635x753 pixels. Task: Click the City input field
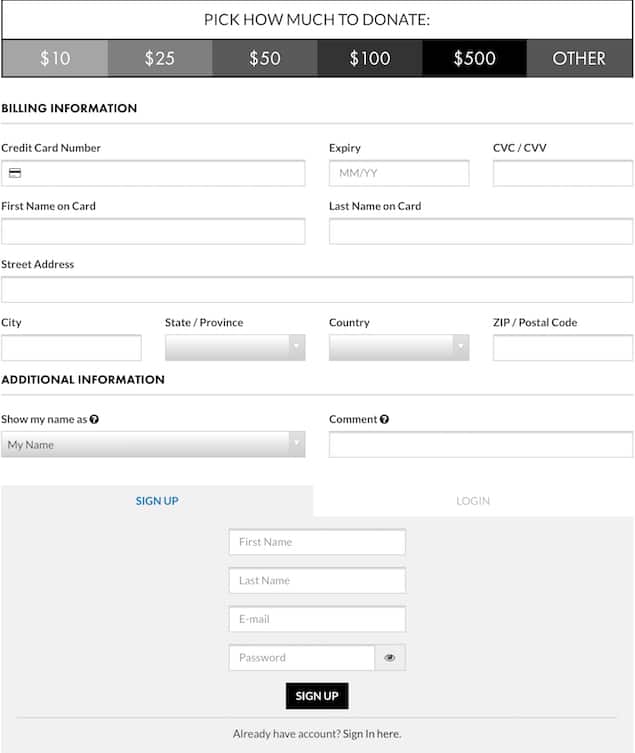(x=72, y=348)
